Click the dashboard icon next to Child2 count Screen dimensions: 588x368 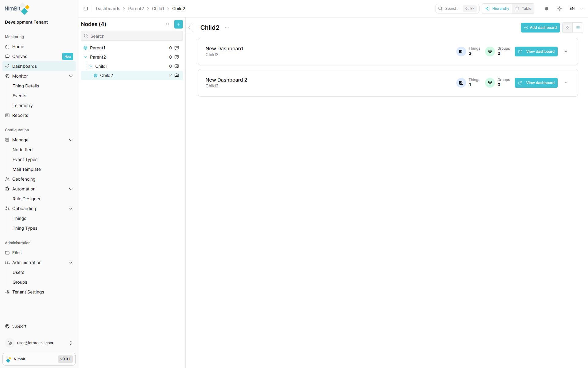click(177, 75)
